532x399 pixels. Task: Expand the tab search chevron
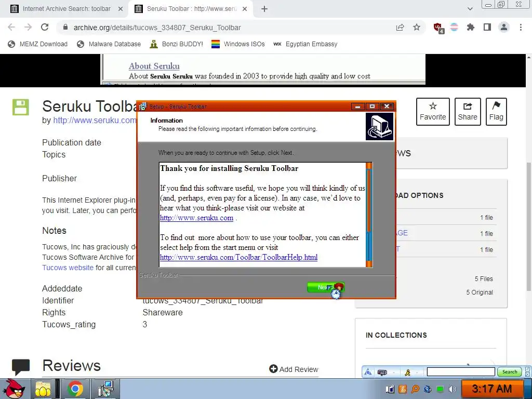coord(470,9)
